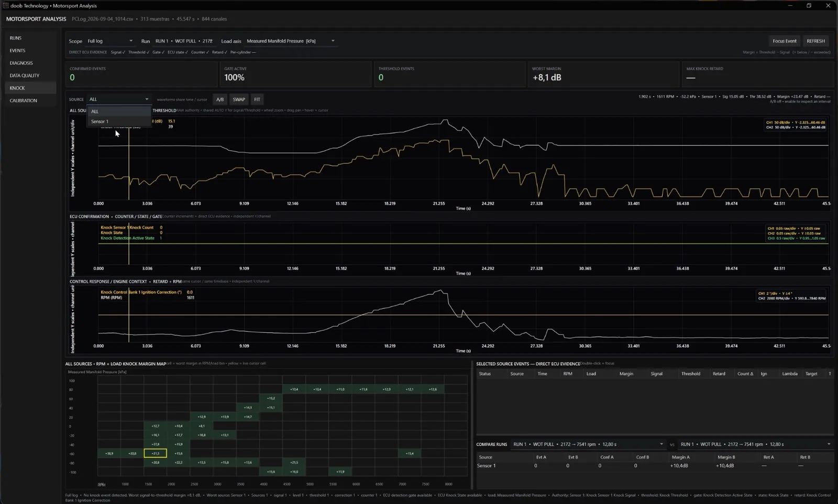Click the Lambda column header
The height and width of the screenshot is (504, 838).
[790, 374]
